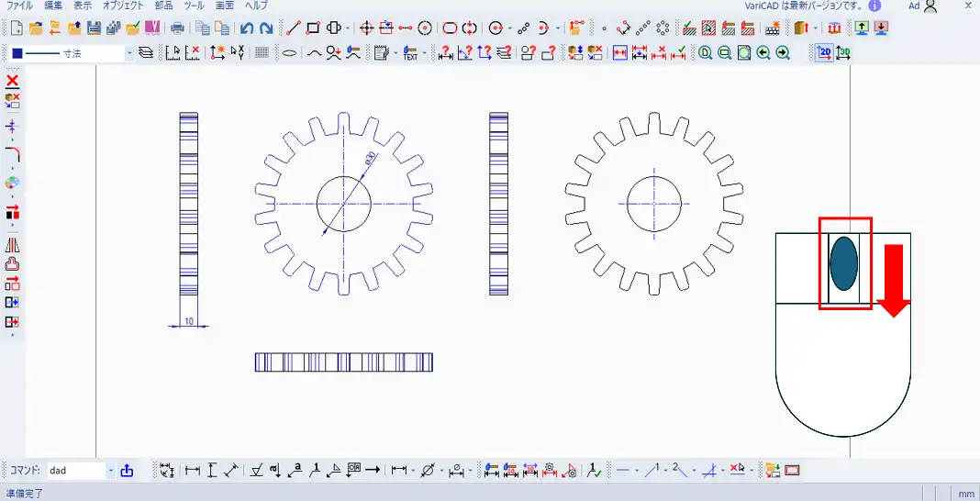Viewport: 980px width, 501px height.
Task: Click the コマンド input field containing dad
Action: (76, 471)
